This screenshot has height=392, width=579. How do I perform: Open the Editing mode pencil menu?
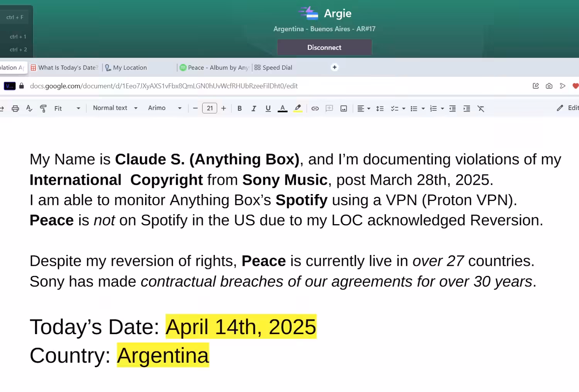[567, 108]
